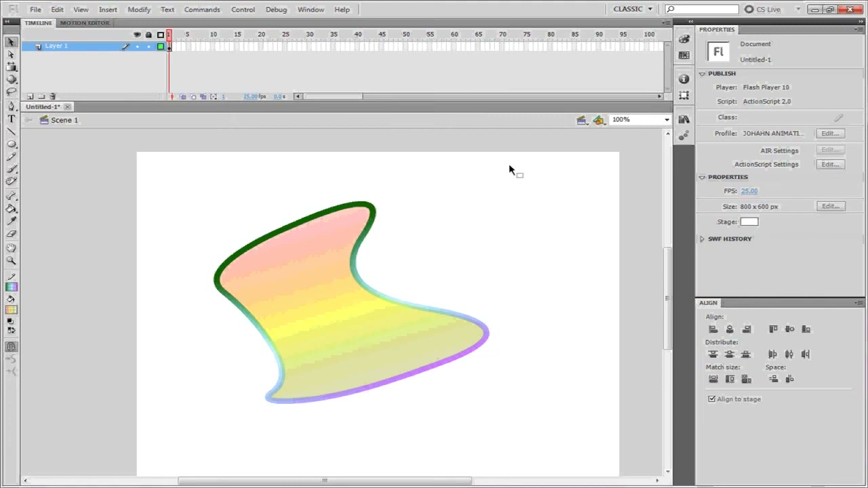
Task: Open the Swatches panel icon
Action: pos(684,56)
